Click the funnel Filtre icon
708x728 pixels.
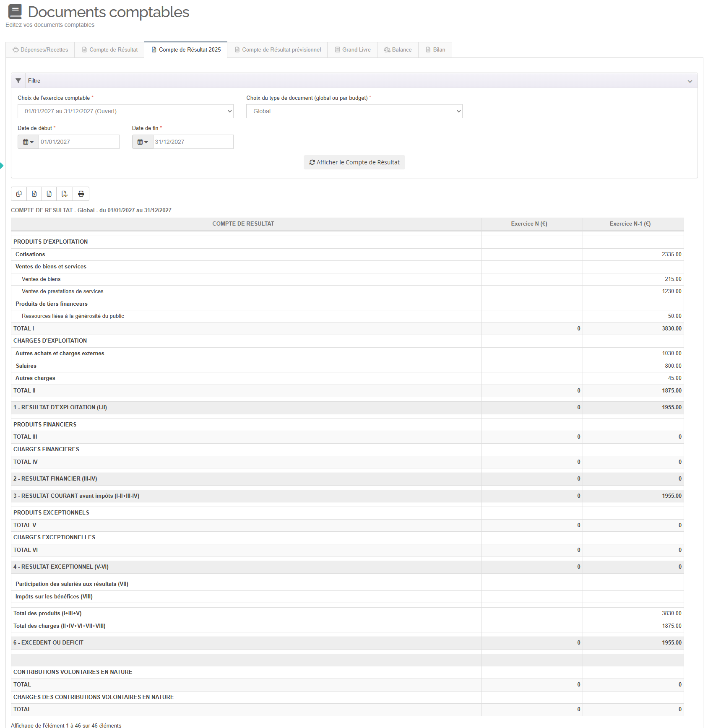click(x=18, y=81)
